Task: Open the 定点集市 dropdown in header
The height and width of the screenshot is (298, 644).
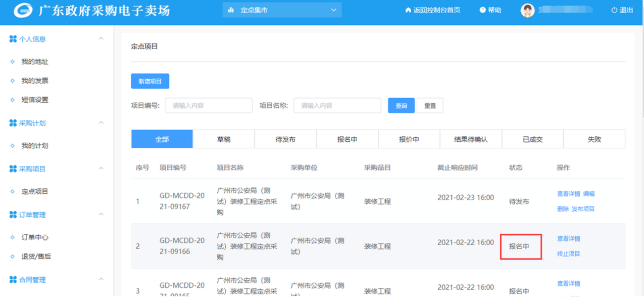Action: point(282,10)
